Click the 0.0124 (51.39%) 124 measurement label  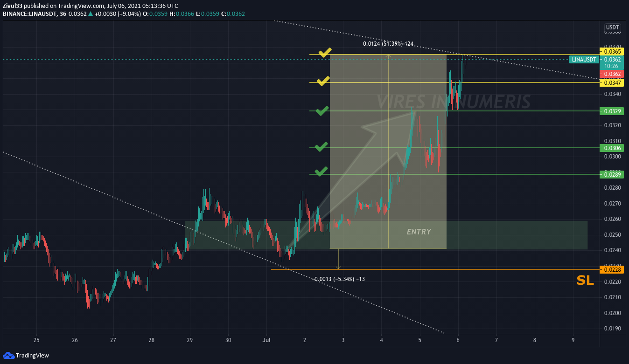tap(388, 44)
